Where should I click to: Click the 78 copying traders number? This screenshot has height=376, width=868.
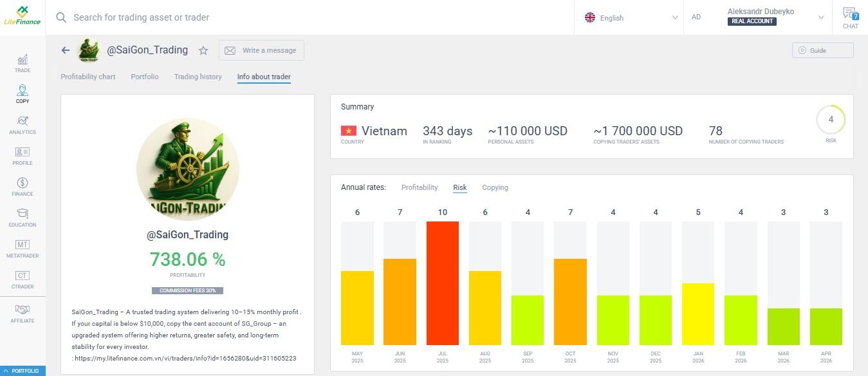[x=716, y=131]
